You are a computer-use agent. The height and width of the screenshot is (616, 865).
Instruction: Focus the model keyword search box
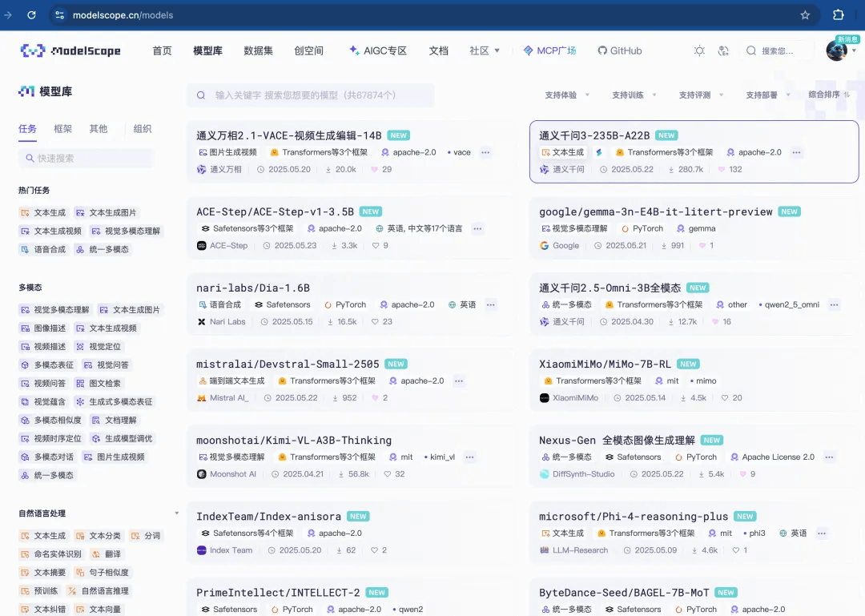[x=310, y=95]
